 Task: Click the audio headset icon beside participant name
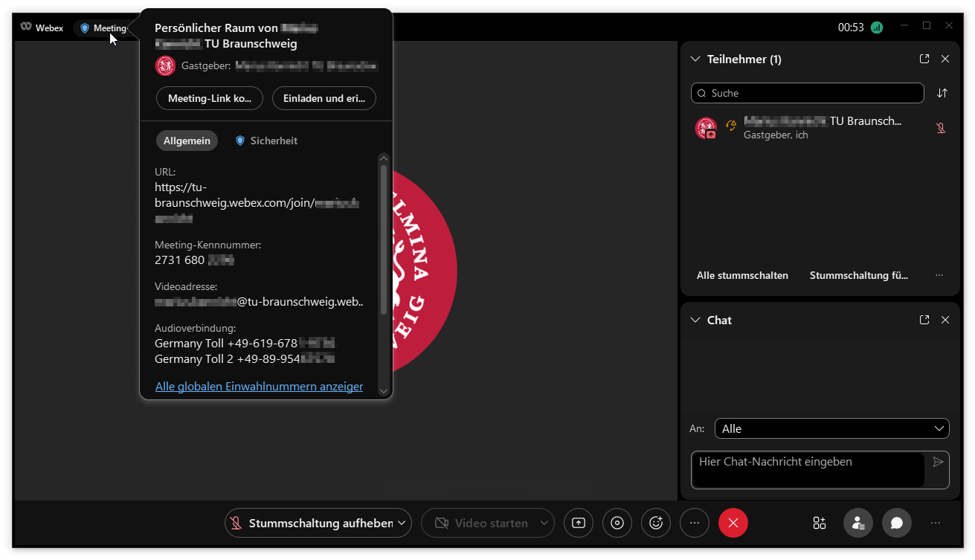pyautogui.click(x=730, y=126)
